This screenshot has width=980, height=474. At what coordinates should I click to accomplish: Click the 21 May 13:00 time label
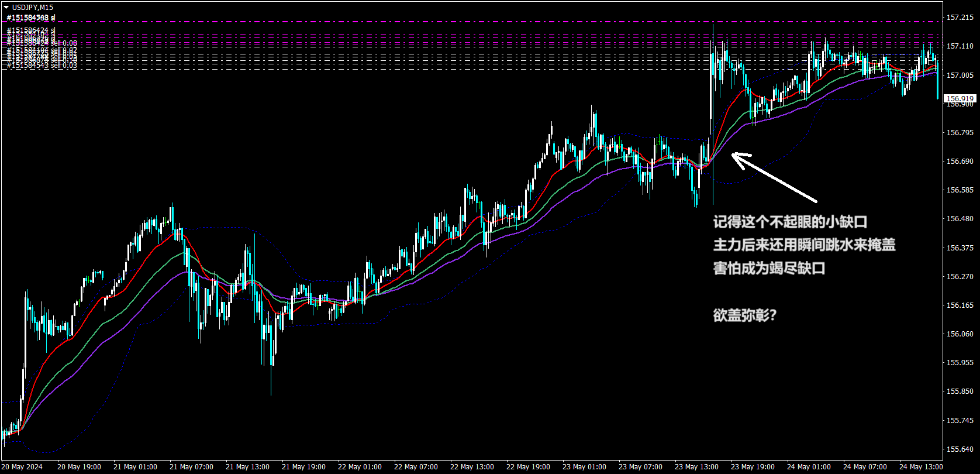(x=248, y=467)
